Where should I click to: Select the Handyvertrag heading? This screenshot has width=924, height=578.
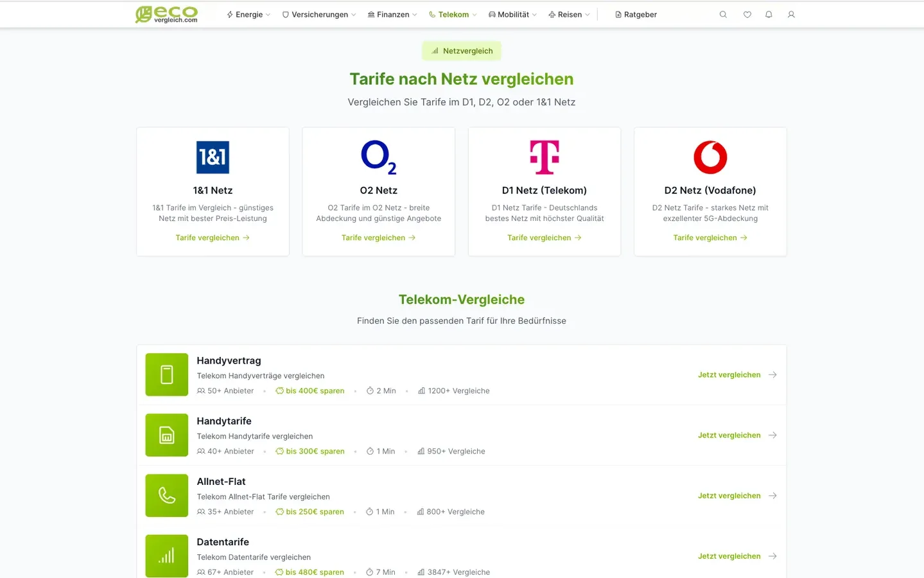click(x=229, y=361)
